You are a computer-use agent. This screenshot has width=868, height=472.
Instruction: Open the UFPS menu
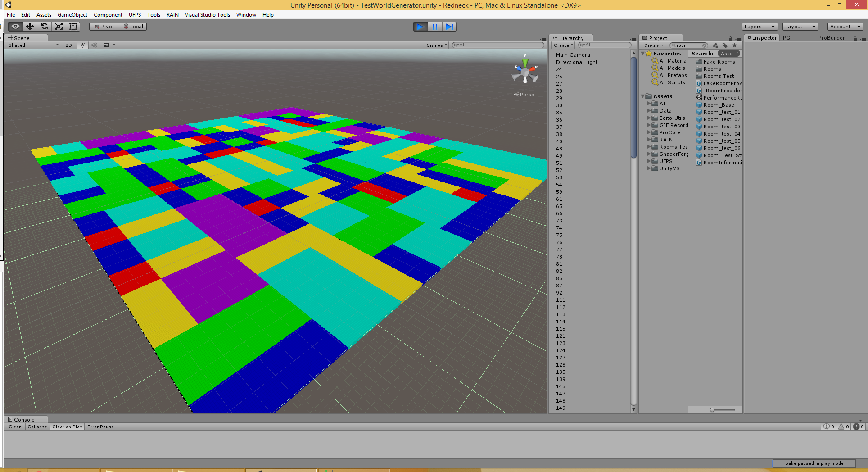[x=135, y=15]
